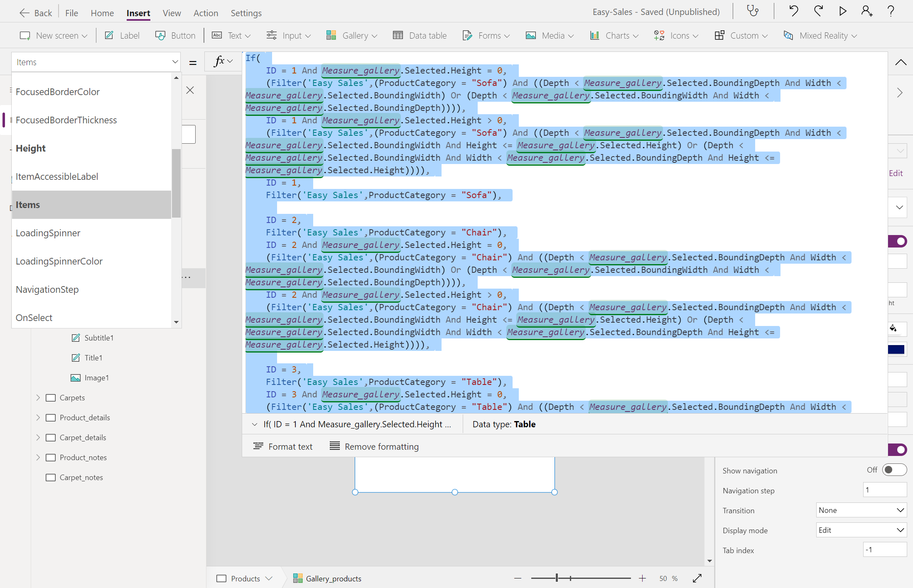The image size is (913, 588).
Task: Click the Navigation step input field
Action: click(x=885, y=490)
